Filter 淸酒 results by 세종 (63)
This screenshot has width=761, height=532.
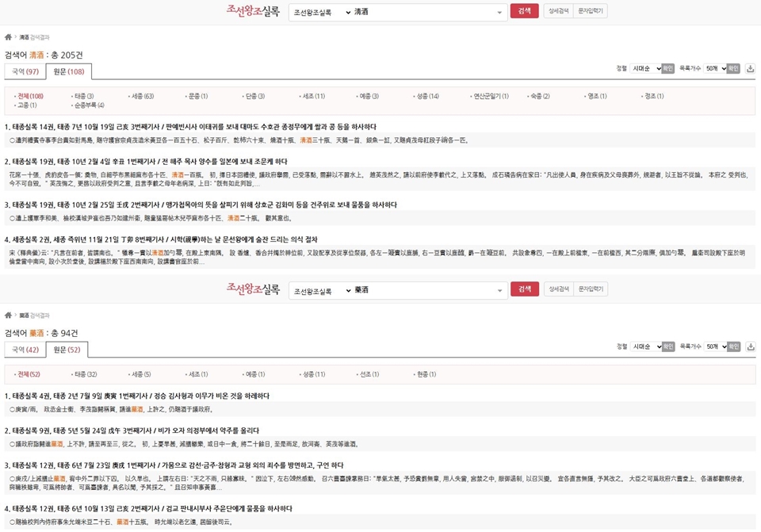pos(141,96)
